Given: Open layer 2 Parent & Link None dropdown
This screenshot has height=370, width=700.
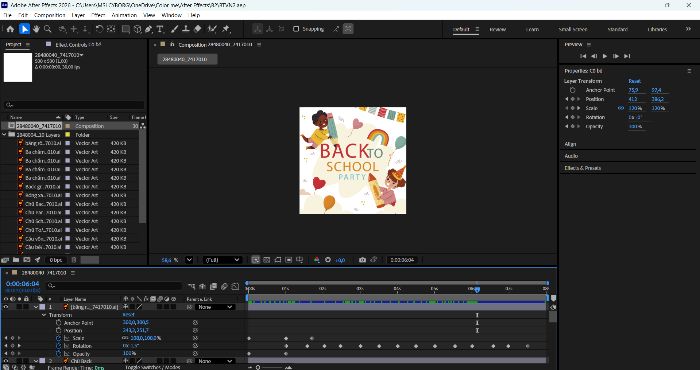Looking at the screenshot, I should (x=215, y=361).
